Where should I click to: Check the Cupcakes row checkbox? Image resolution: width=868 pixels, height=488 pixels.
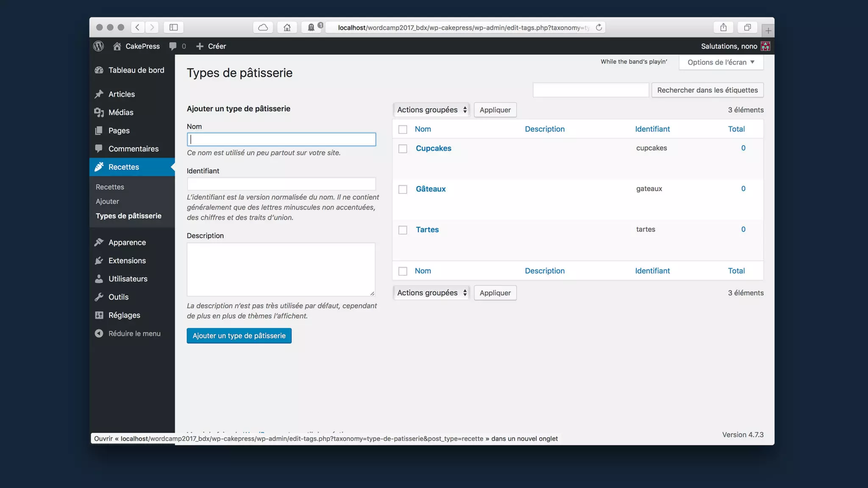[403, 149]
